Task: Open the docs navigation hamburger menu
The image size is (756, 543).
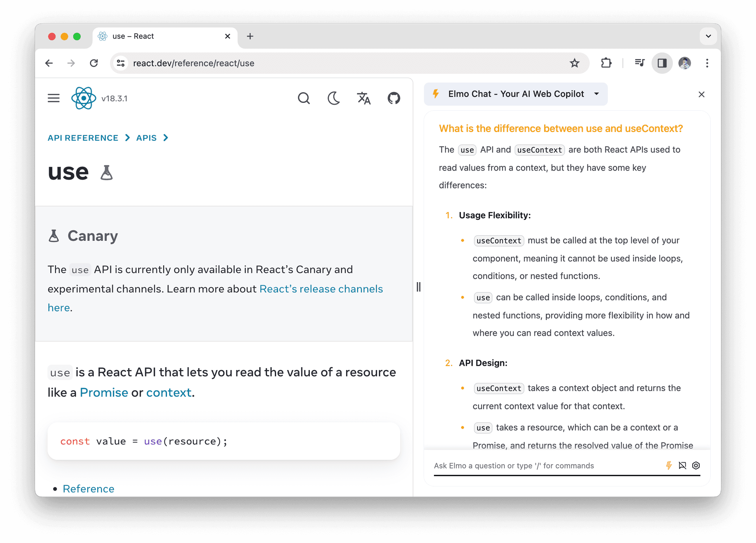Action: pos(54,98)
